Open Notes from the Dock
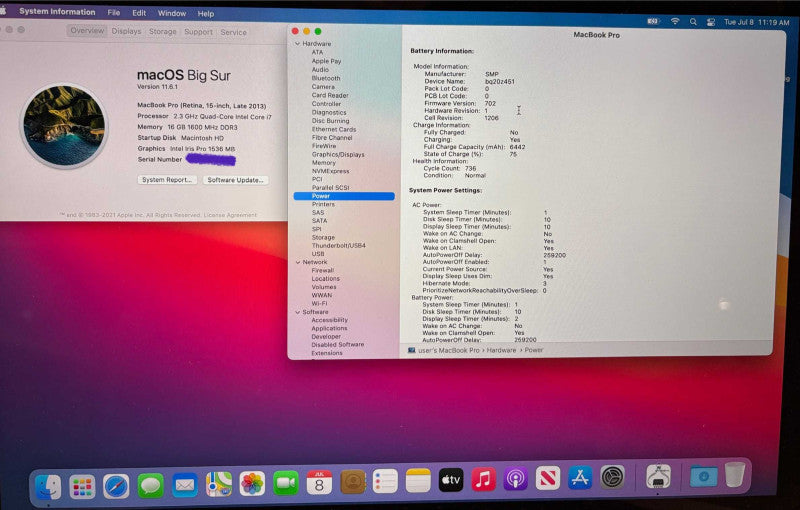Image resolution: width=800 pixels, height=510 pixels. click(418, 481)
